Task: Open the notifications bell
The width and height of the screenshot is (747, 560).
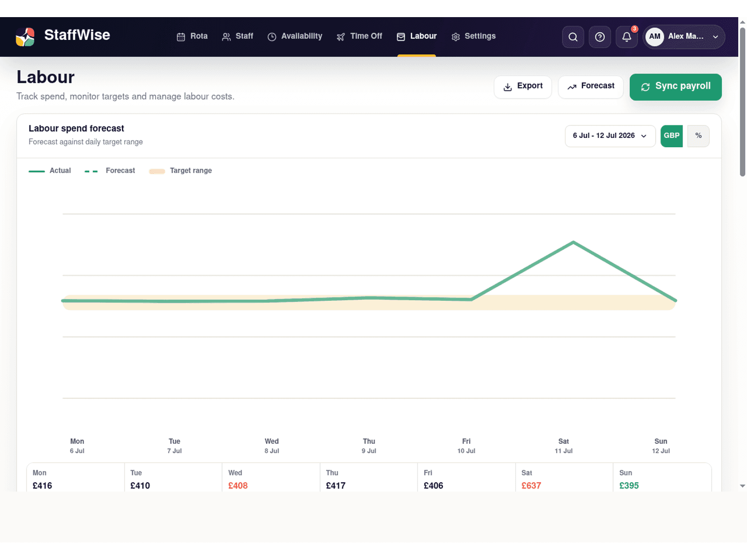Action: [x=627, y=37]
